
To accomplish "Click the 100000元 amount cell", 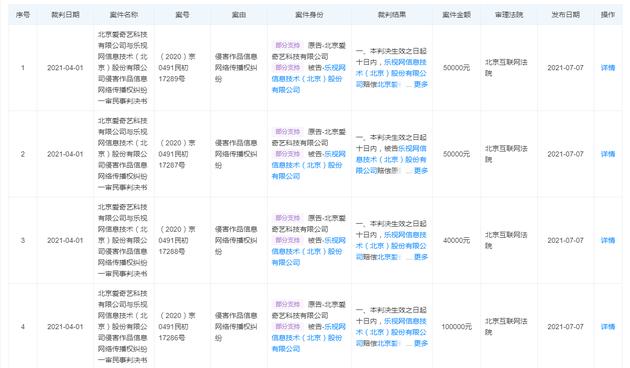I will pos(456,327).
